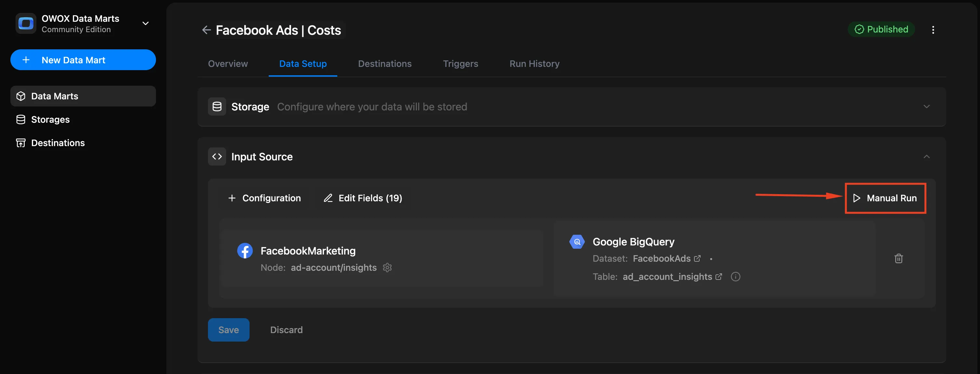980x374 pixels.
Task: Open the OWOX Data Marts project dropdown
Action: (145, 24)
